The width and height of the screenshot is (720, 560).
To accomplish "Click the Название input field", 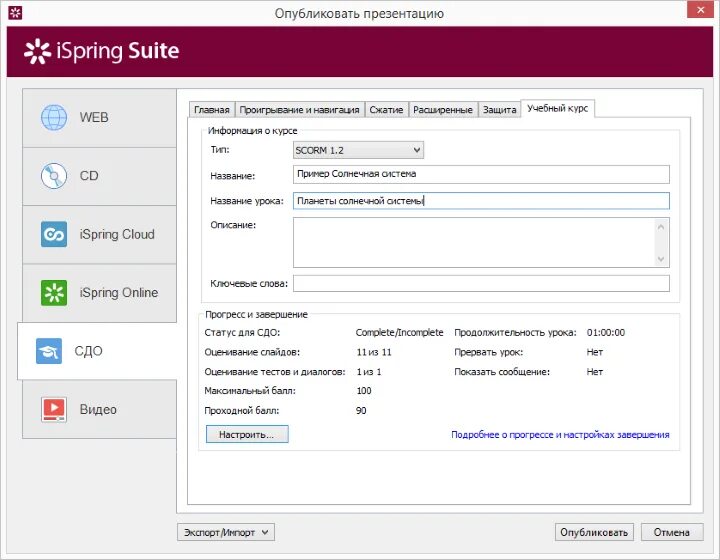I will pyautogui.click(x=481, y=174).
